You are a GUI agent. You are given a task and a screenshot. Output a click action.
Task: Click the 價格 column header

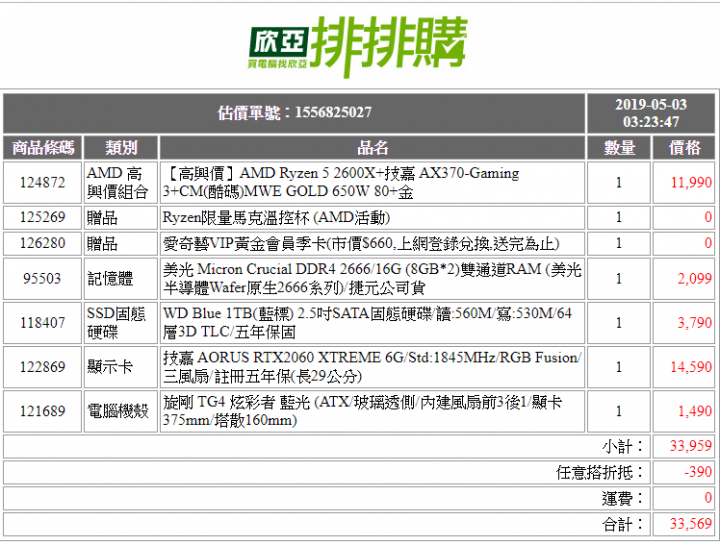tap(684, 147)
